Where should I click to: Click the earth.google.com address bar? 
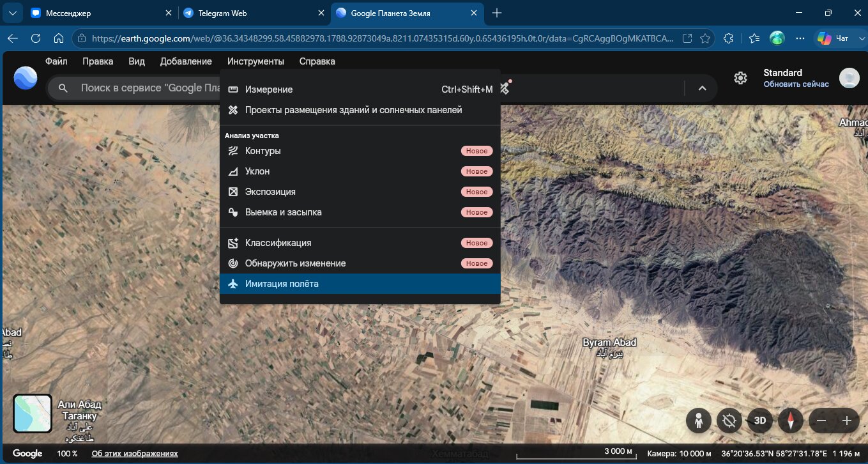tap(382, 38)
